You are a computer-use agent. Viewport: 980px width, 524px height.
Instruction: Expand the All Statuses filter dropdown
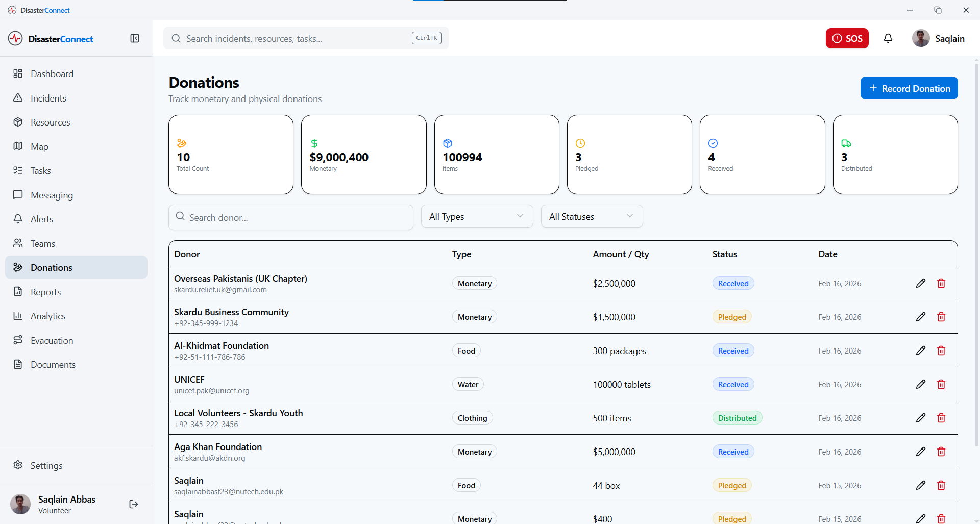click(592, 216)
